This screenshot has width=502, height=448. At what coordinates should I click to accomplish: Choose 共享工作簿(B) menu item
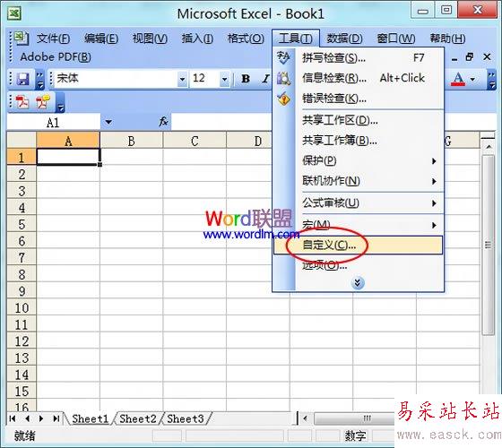pos(359,141)
